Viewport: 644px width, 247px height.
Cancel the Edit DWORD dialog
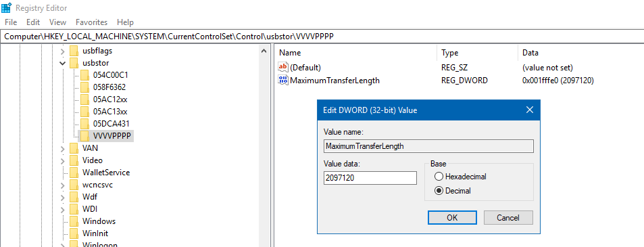click(x=508, y=218)
